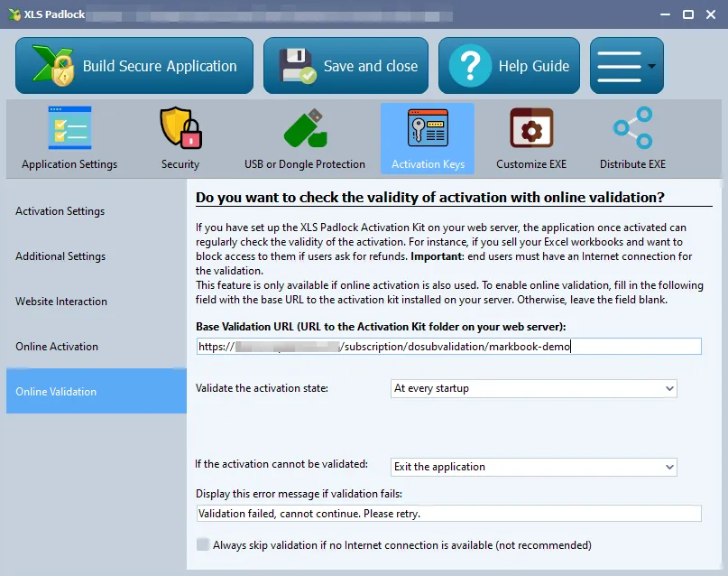This screenshot has height=576, width=728.
Task: Expand 'If activation cannot be validated' dropdown
Action: pos(533,467)
